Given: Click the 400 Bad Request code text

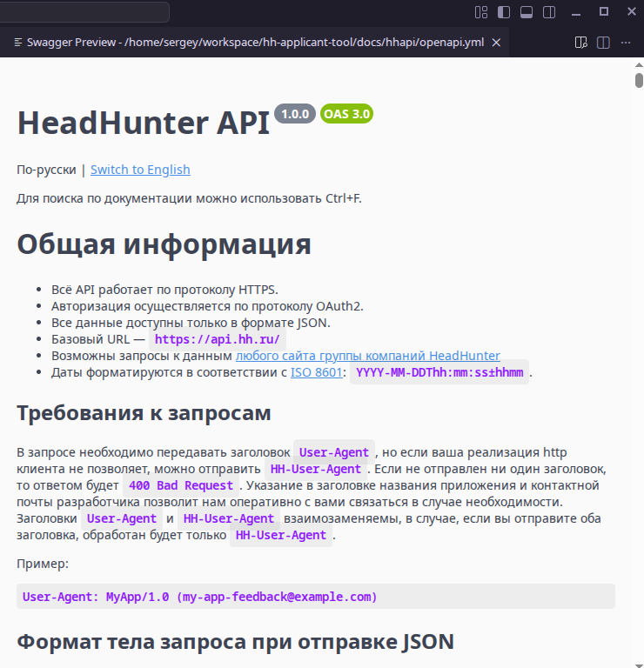Looking at the screenshot, I should 181,485.
